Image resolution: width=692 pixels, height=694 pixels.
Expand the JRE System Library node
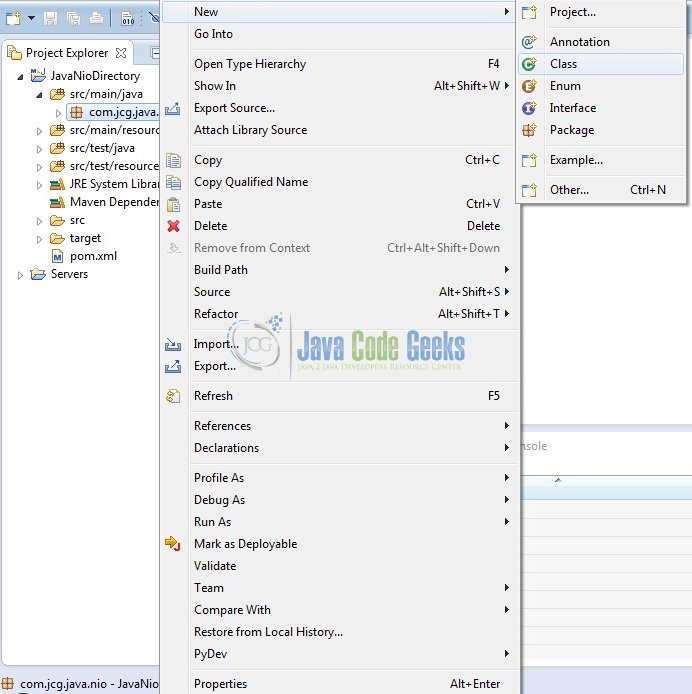(x=39, y=185)
